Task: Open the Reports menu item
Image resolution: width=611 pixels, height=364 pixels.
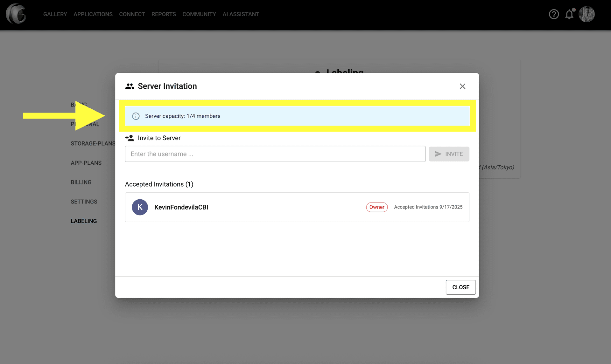Action: 164,14
